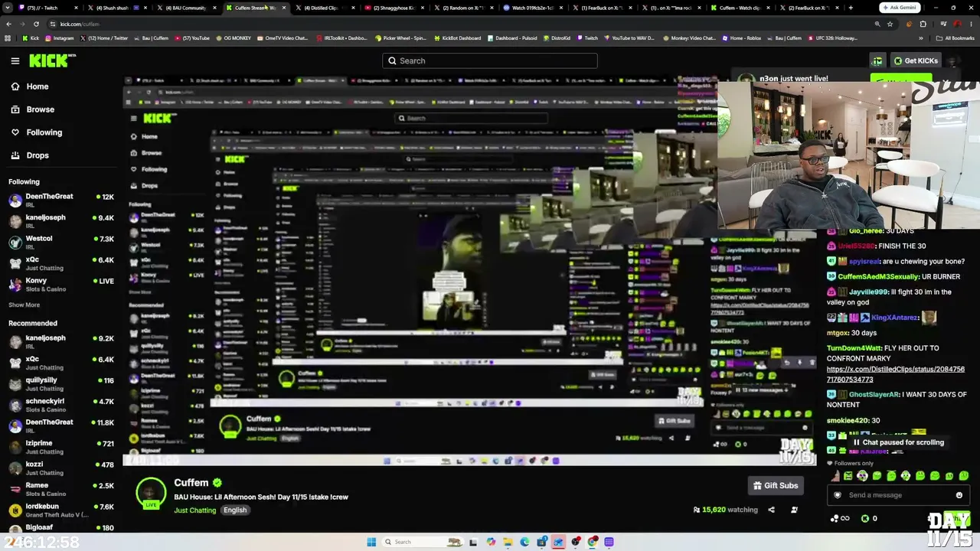Image resolution: width=980 pixels, height=551 pixels.
Task: Reload the page with the refresh button
Action: pyautogui.click(x=38, y=24)
